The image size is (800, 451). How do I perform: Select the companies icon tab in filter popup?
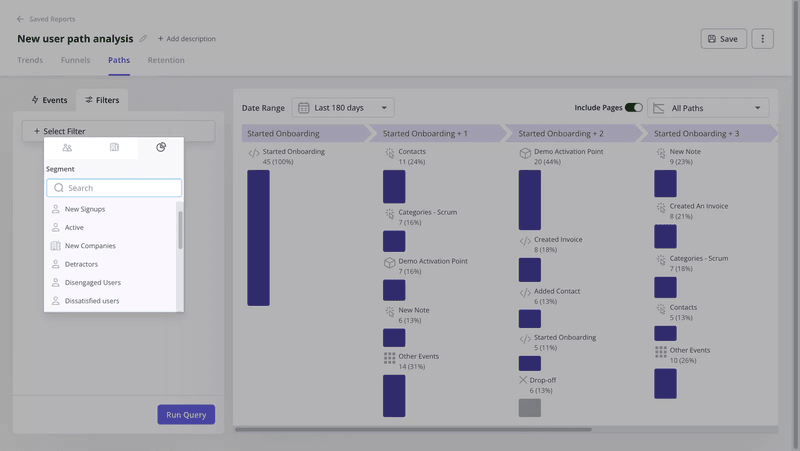tap(114, 147)
